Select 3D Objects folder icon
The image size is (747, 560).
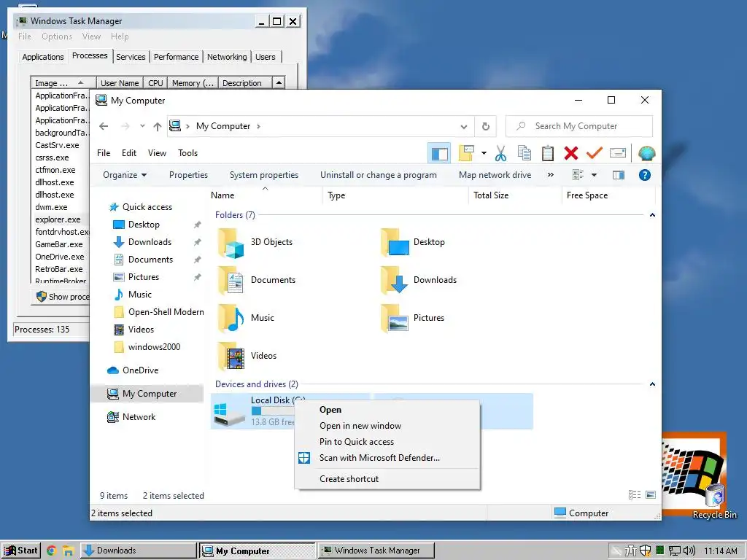[231, 242]
